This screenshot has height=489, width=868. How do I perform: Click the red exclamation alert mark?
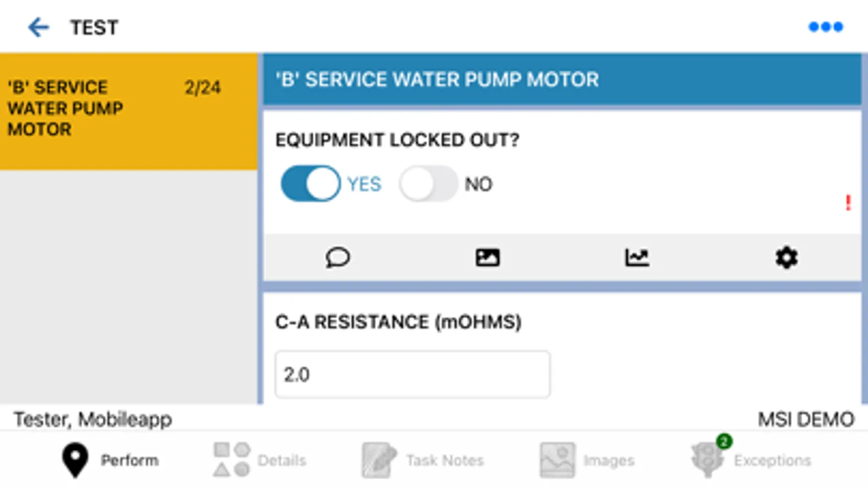pos(848,203)
